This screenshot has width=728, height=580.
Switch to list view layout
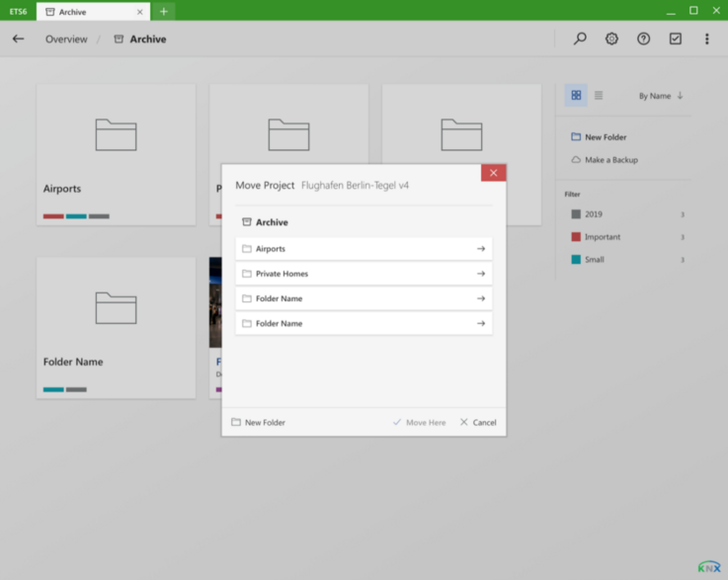pos(599,95)
